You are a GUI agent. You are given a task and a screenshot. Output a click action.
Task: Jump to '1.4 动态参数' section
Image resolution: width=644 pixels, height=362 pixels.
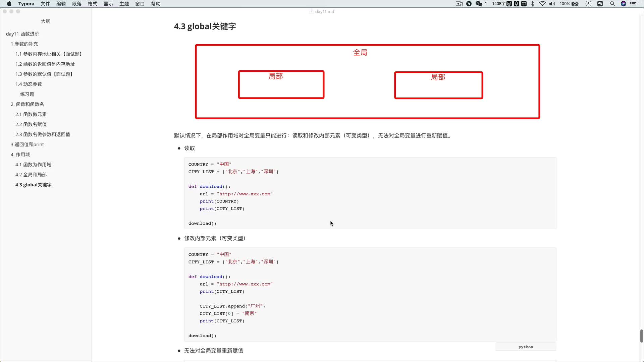pyautogui.click(x=29, y=84)
